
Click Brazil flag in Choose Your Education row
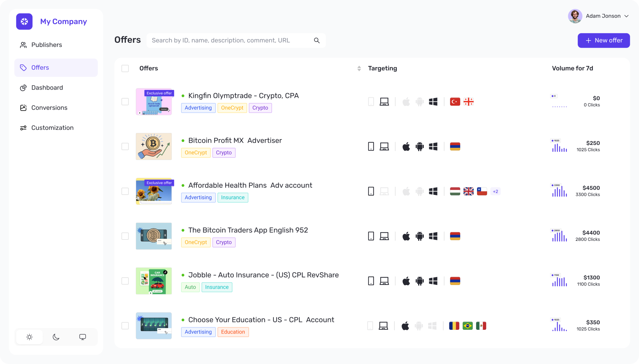coord(467,326)
